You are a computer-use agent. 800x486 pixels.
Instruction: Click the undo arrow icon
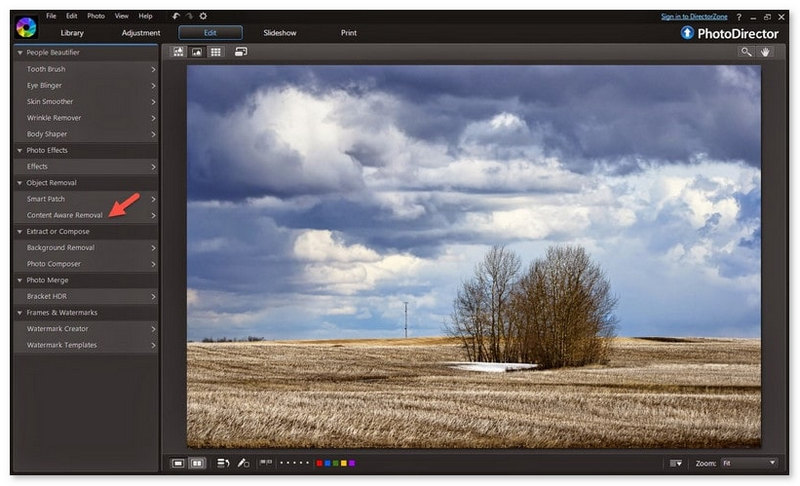[x=176, y=16]
